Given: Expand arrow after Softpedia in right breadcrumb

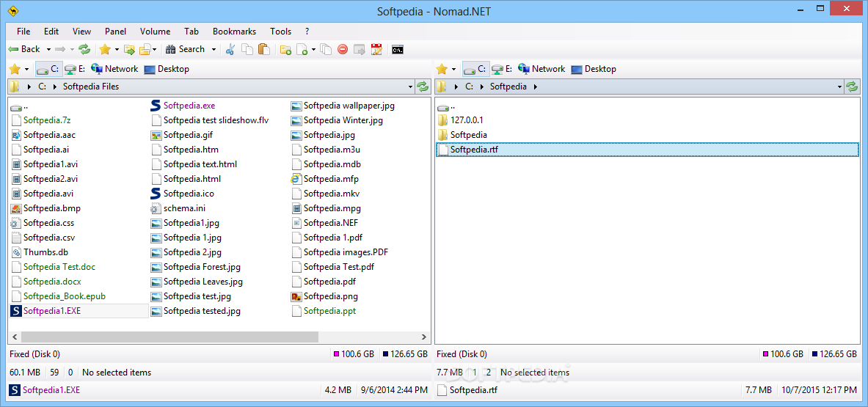Looking at the screenshot, I should point(536,87).
